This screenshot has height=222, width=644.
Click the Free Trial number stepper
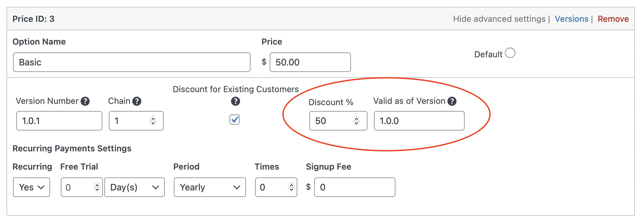coord(97,187)
